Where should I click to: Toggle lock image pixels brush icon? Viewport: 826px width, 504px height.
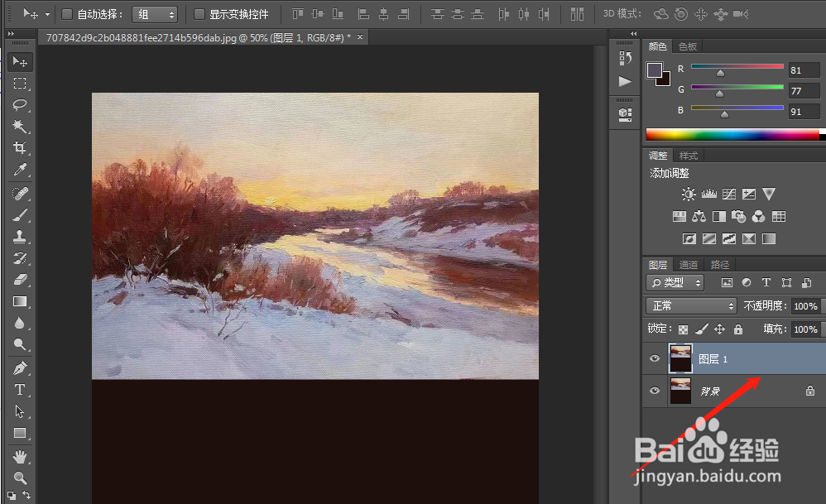[702, 329]
